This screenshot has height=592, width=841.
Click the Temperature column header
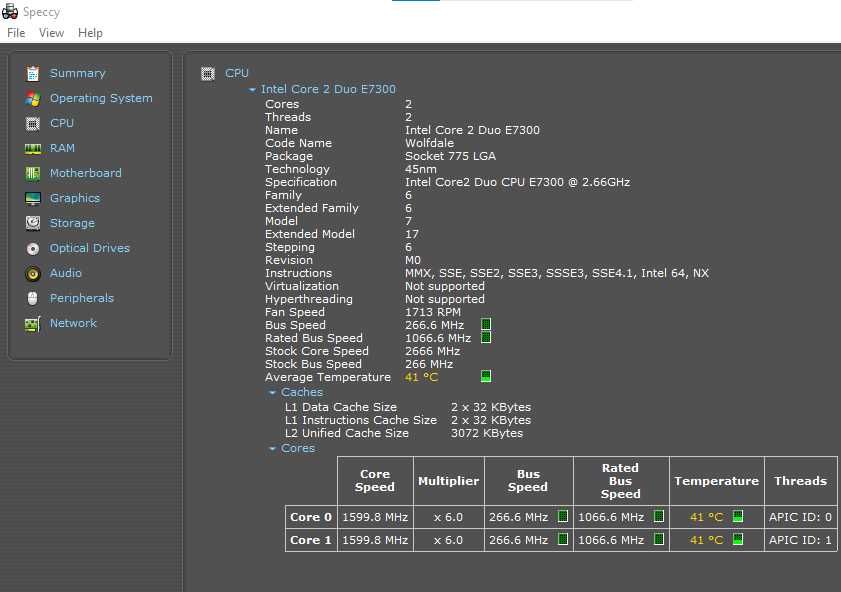(717, 480)
